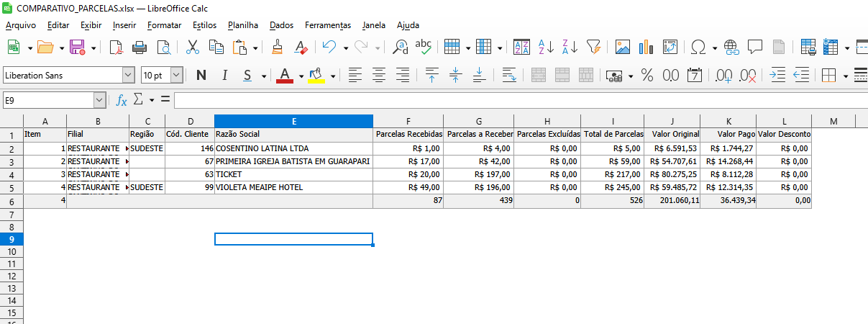Toggle wrap text option
Viewport: 868px width, 324px height.
pyautogui.click(x=508, y=75)
